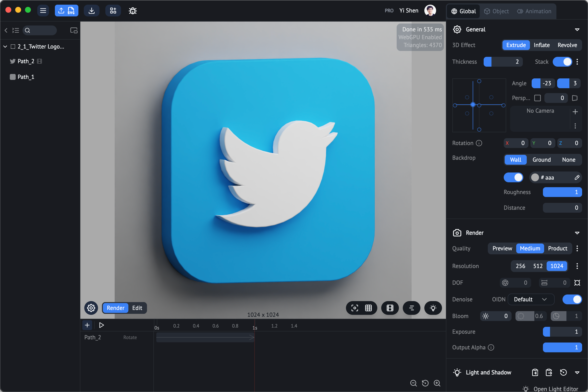
Task: Toggle the backdrop color switch
Action: pos(514,177)
